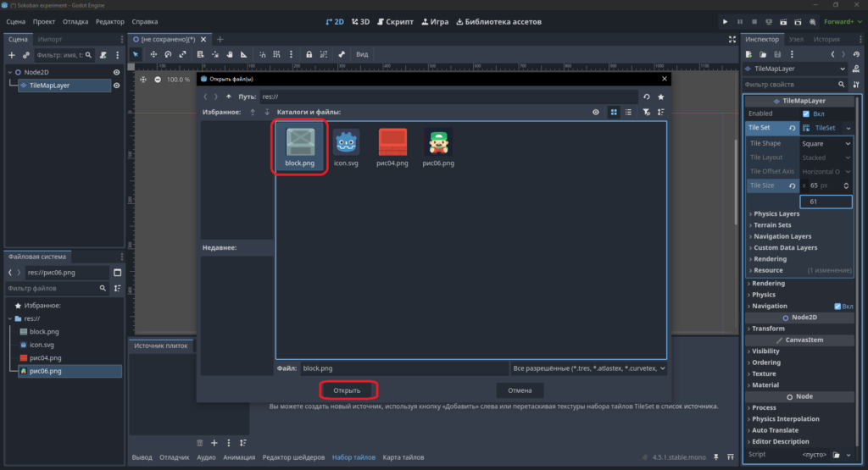Click the Открыть button
This screenshot has width=868, height=470.
347,390
